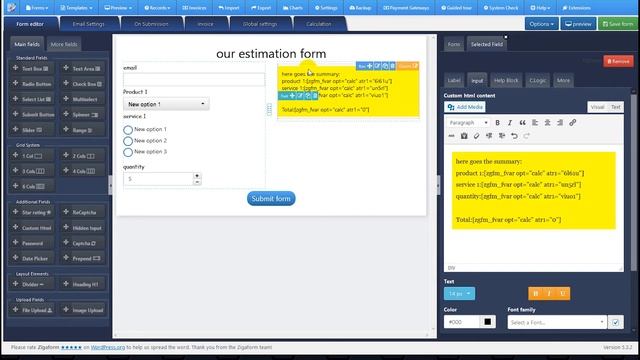Open the Help menu dropdown
This screenshot has width=640, height=360.
[x=540, y=8]
